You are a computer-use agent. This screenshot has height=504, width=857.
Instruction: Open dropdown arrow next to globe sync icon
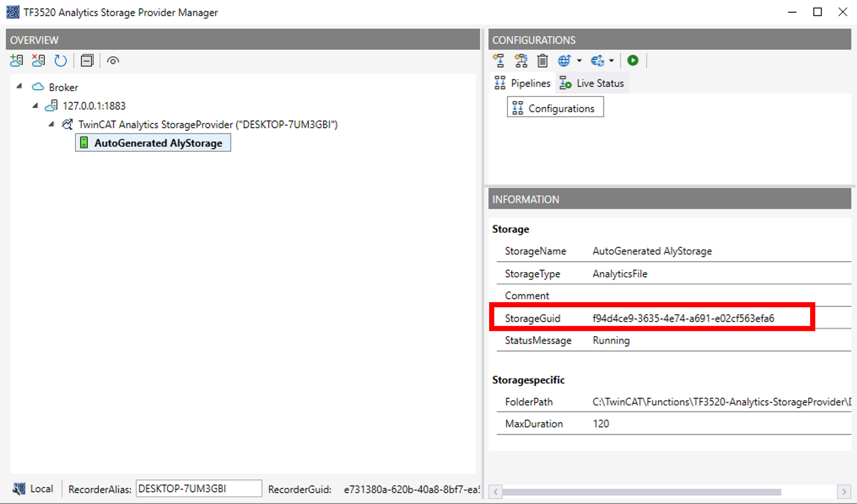[x=612, y=61]
